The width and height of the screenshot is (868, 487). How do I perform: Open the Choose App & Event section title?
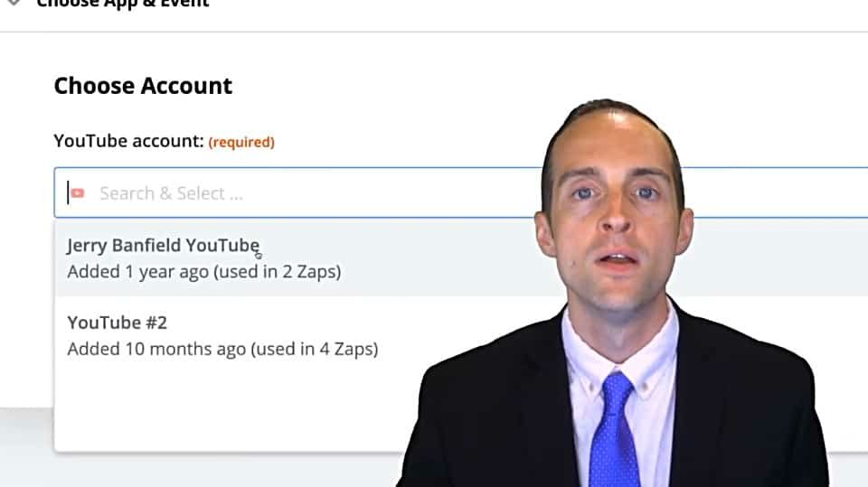point(123,4)
